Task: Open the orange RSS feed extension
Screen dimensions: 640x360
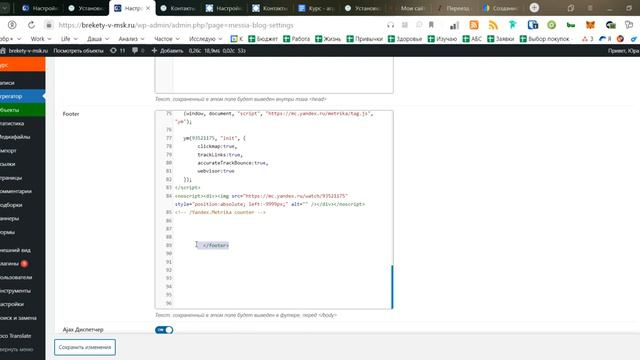Action: click(x=474, y=25)
